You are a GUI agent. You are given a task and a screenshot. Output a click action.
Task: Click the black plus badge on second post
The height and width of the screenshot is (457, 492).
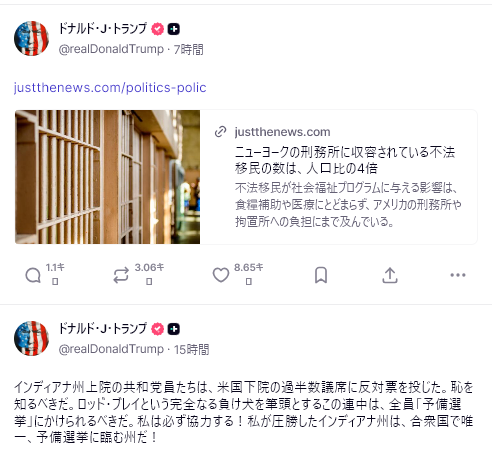pos(173,329)
